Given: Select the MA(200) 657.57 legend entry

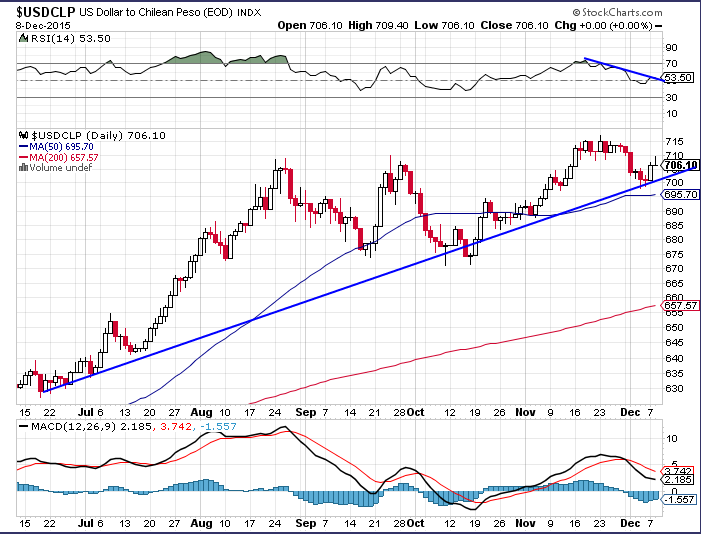Looking at the screenshot, I should tap(59, 157).
